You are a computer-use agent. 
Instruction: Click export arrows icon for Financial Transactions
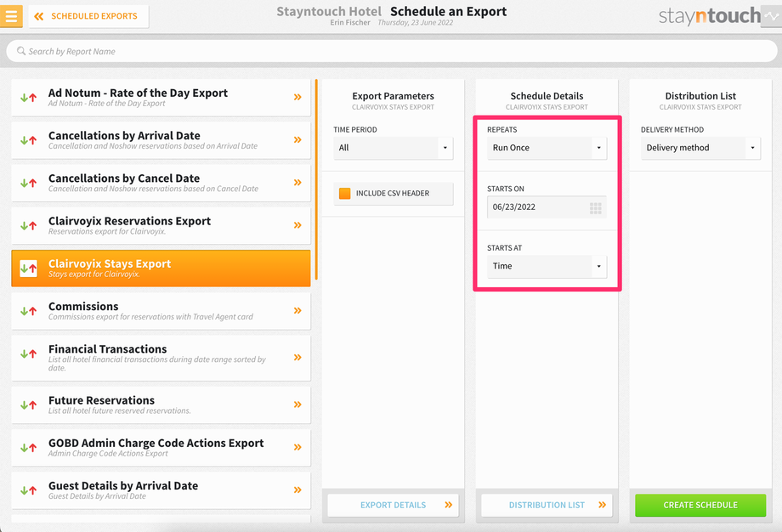pyautogui.click(x=28, y=354)
